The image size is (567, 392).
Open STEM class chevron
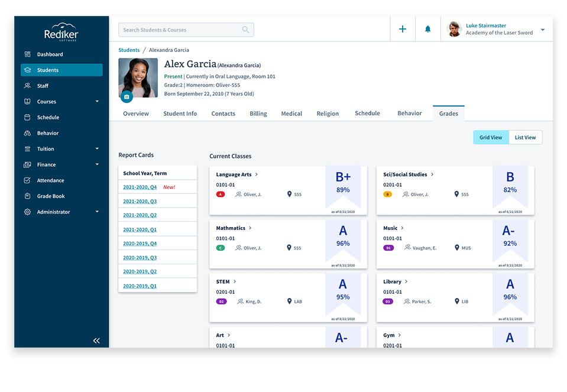tap(234, 281)
